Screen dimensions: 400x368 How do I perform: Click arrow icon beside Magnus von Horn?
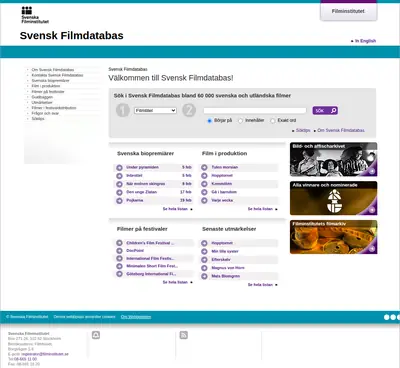pos(204,268)
